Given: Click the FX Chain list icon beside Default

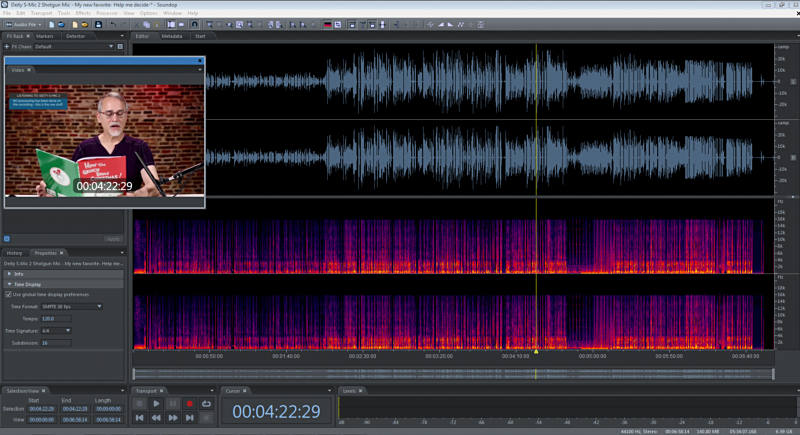Looking at the screenshot, I should [x=120, y=46].
